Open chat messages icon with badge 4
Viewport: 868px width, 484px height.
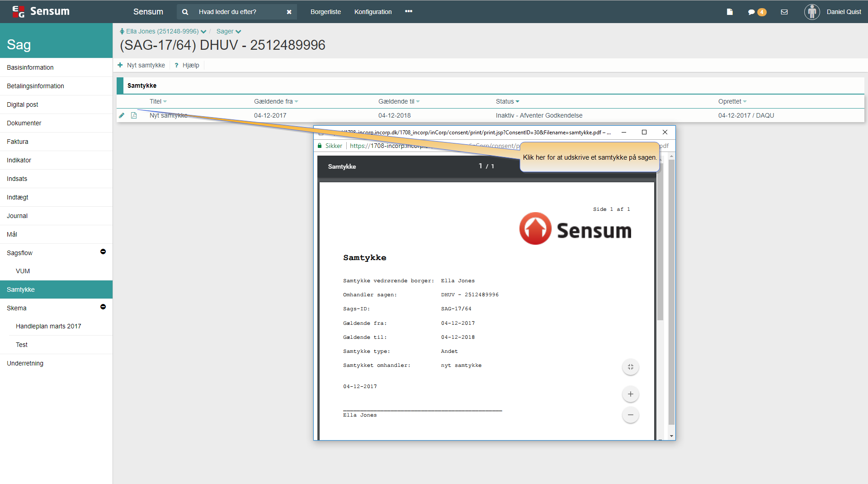(757, 12)
